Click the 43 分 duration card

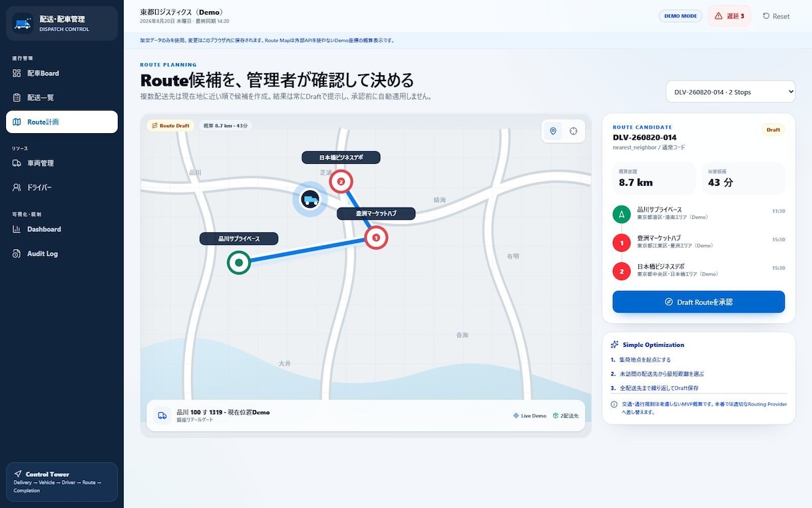click(743, 178)
